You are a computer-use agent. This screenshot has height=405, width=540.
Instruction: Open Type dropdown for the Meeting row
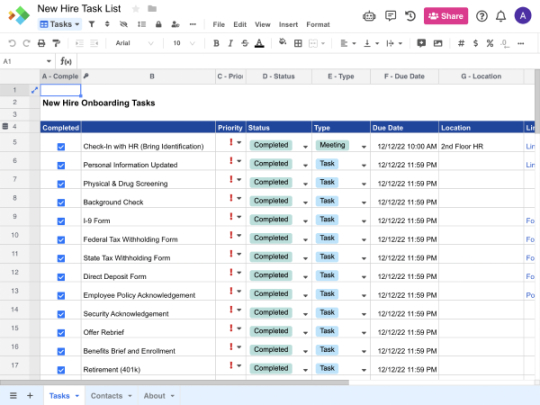pyautogui.click(x=364, y=147)
